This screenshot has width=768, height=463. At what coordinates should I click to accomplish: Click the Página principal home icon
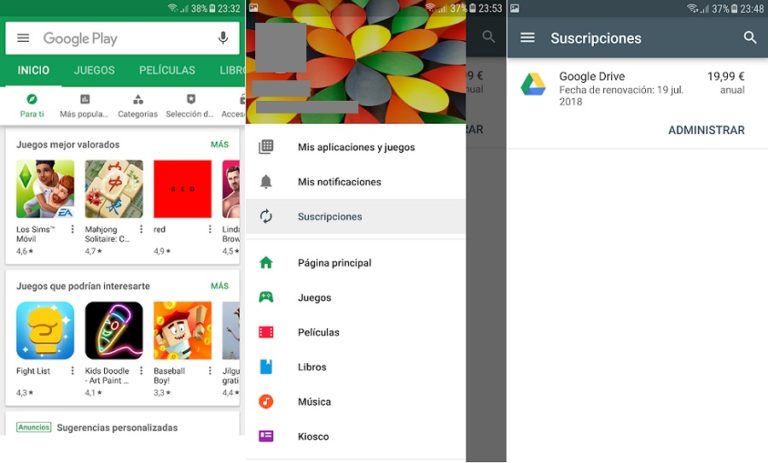click(266, 263)
